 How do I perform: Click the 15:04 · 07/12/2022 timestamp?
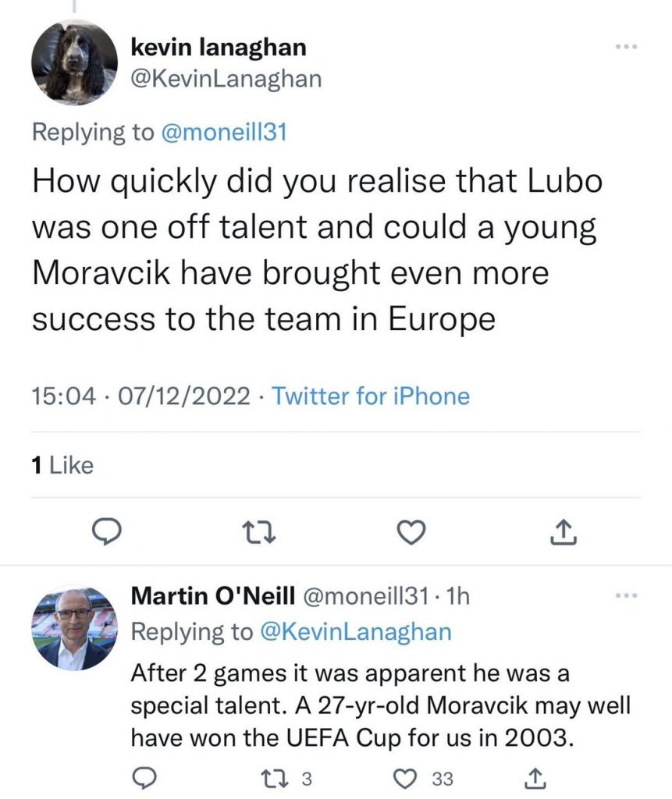[x=141, y=396]
